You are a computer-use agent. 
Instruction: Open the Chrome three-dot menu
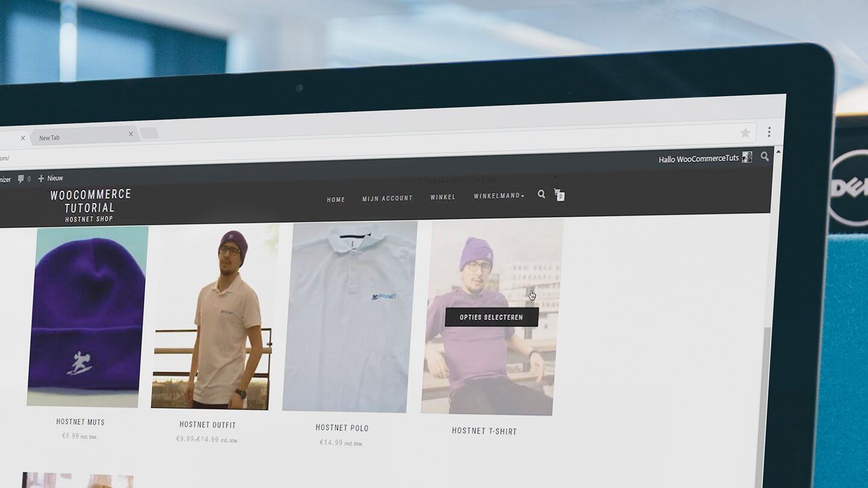pyautogui.click(x=769, y=131)
